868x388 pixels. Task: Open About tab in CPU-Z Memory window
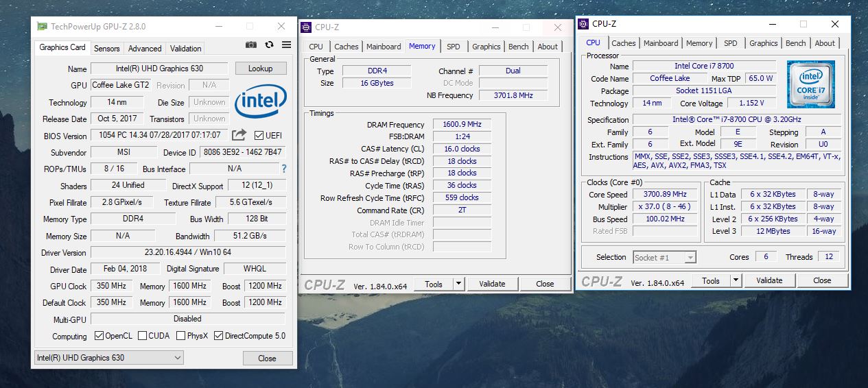click(548, 47)
